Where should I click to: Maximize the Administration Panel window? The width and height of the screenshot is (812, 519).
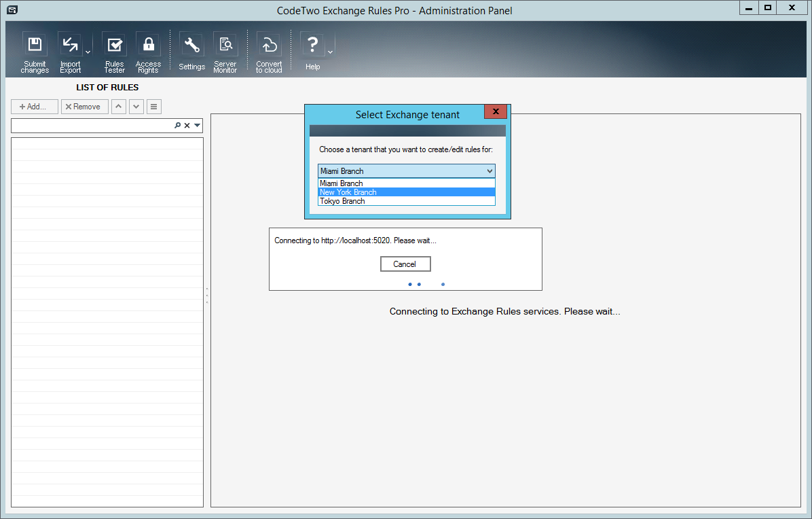coord(767,7)
